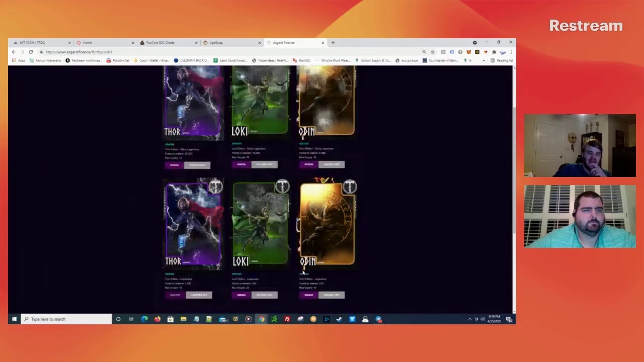This screenshot has height=362, width=644.
Task: Open File Explorer from taskbar
Action: [x=184, y=319]
